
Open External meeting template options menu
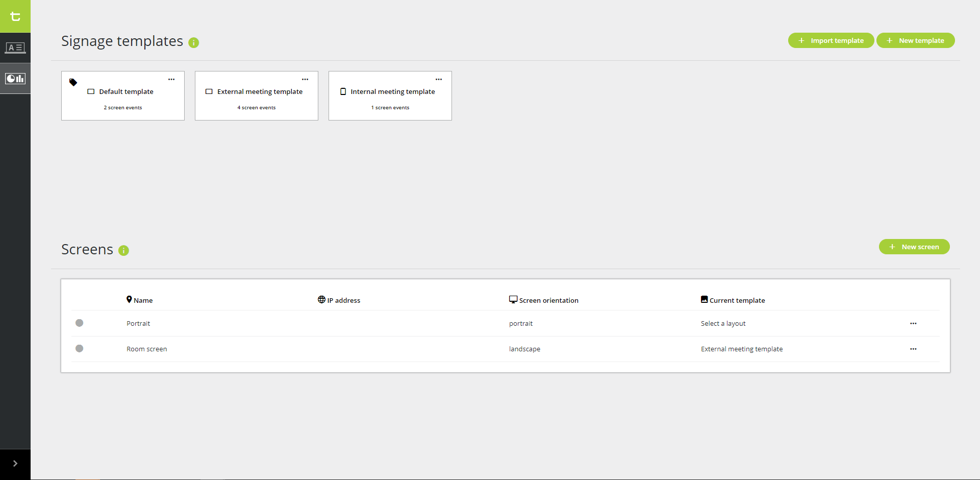[x=305, y=80]
